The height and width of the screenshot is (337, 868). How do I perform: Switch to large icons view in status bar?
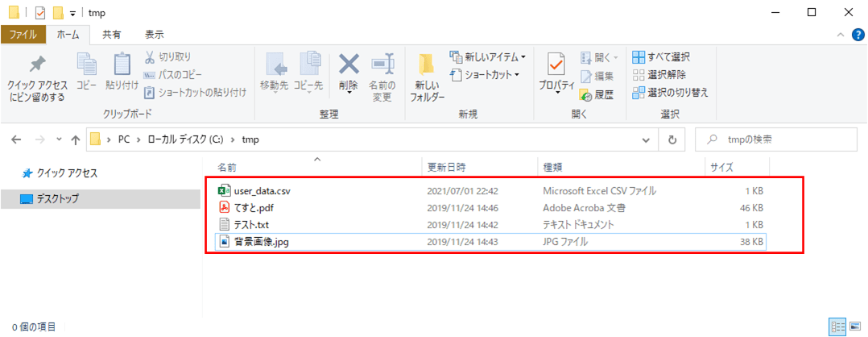pyautogui.click(x=855, y=327)
